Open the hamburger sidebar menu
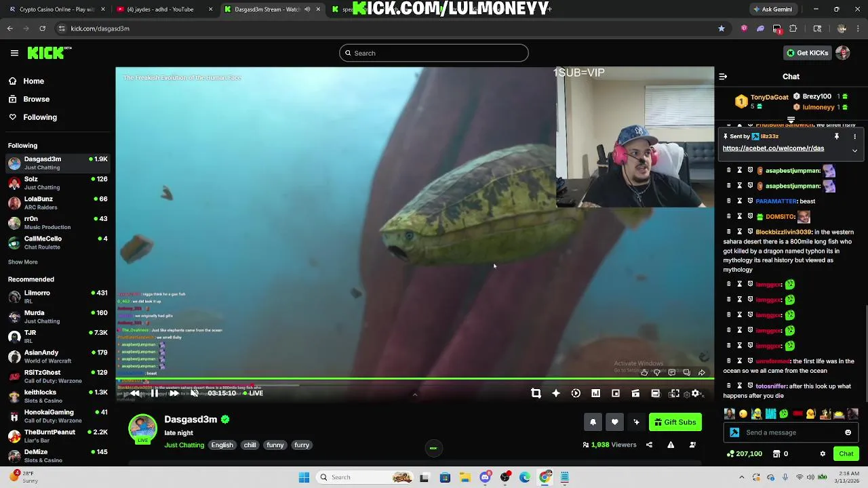The height and width of the screenshot is (488, 868). click(x=14, y=53)
